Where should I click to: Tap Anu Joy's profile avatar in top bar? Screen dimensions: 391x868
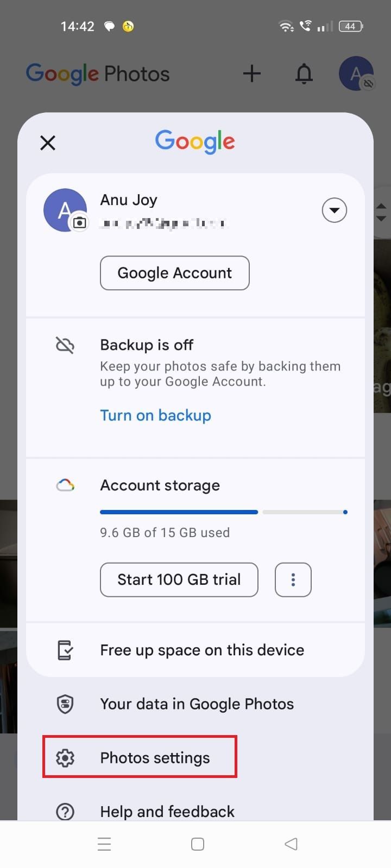pos(356,74)
